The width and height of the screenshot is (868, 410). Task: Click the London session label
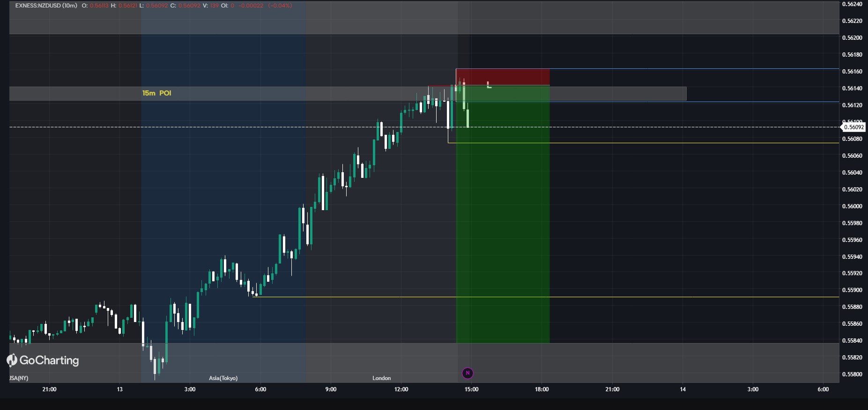click(381, 378)
